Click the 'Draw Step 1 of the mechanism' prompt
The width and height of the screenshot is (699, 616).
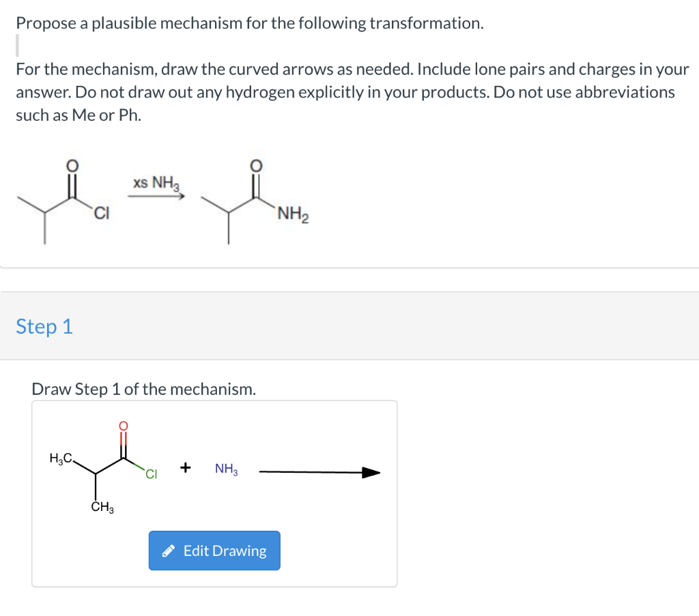click(144, 390)
